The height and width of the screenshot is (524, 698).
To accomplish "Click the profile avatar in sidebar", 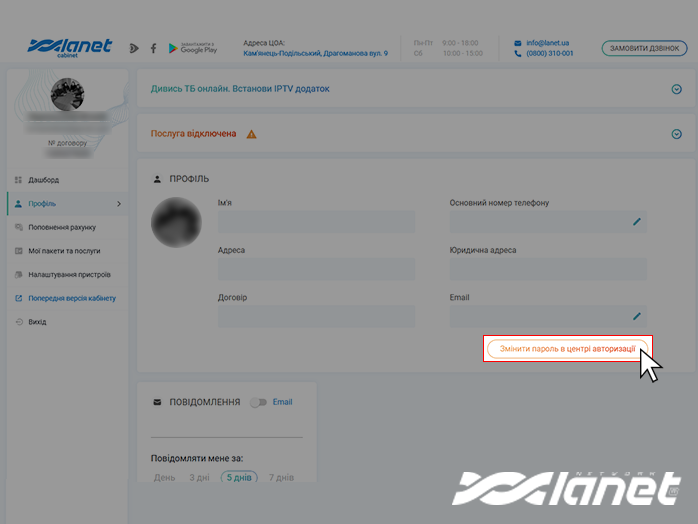I will click(x=67, y=96).
